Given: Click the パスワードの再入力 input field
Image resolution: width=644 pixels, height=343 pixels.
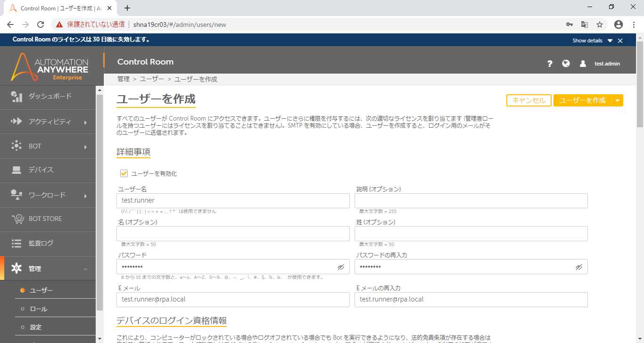Looking at the screenshot, I should [471, 267].
